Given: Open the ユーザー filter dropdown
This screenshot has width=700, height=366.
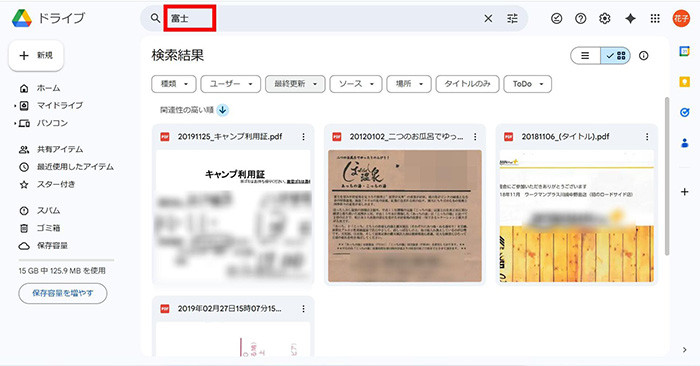Looking at the screenshot, I should coord(231,84).
